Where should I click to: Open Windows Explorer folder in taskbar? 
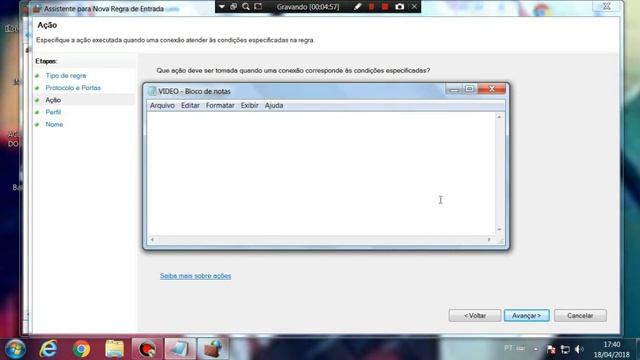(x=114, y=349)
